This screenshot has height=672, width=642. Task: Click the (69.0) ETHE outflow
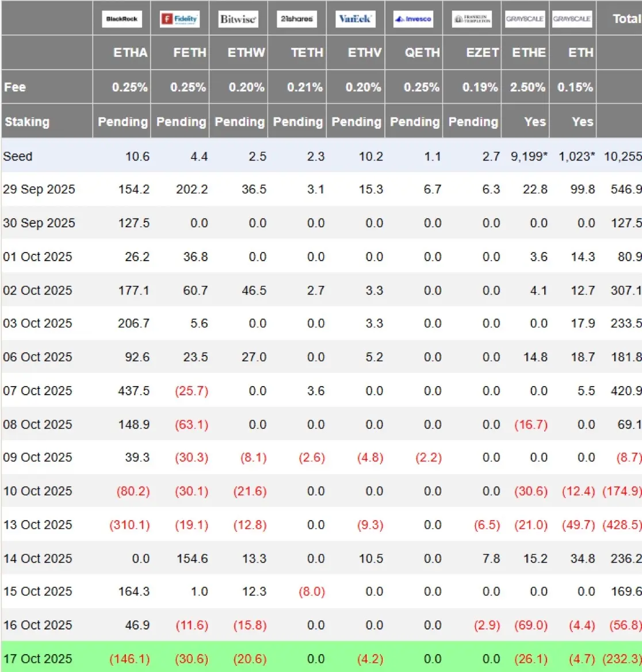click(x=531, y=625)
